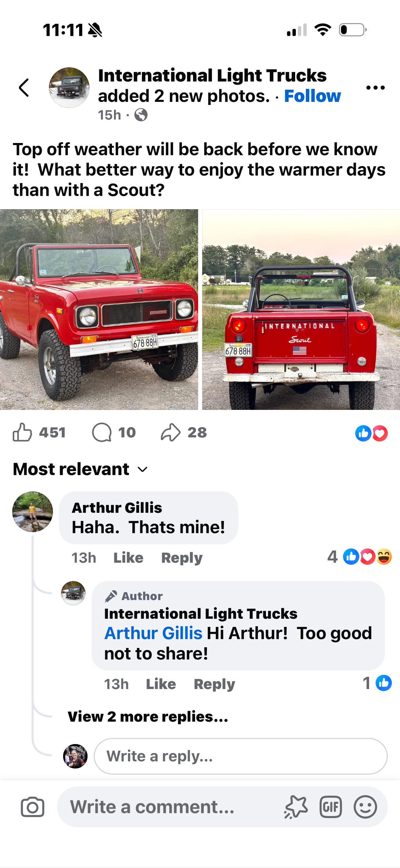400x868 pixels.
Task: Open the GIF picker icon
Action: (330, 807)
